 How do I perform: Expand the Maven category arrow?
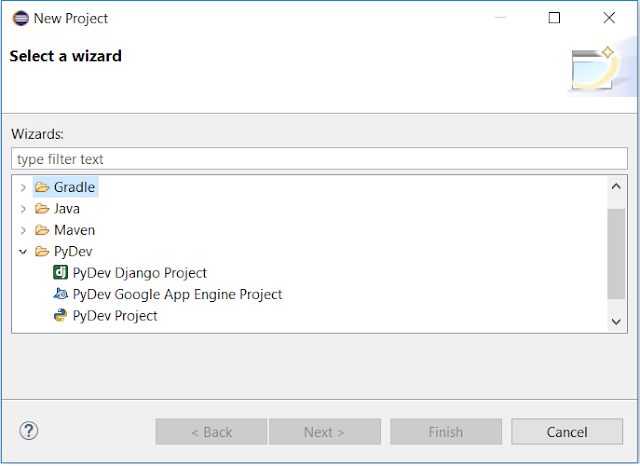[x=23, y=230]
